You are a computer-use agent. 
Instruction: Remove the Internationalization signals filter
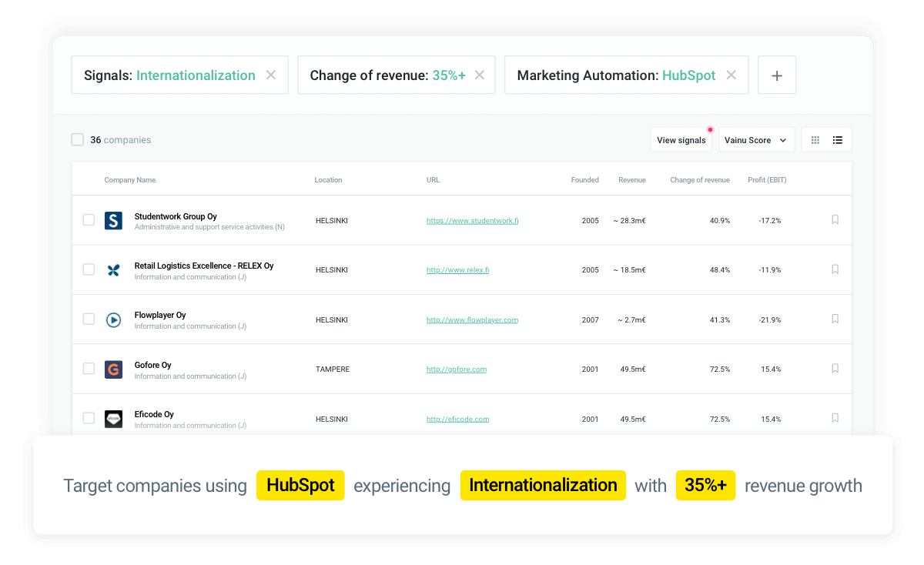(x=271, y=75)
